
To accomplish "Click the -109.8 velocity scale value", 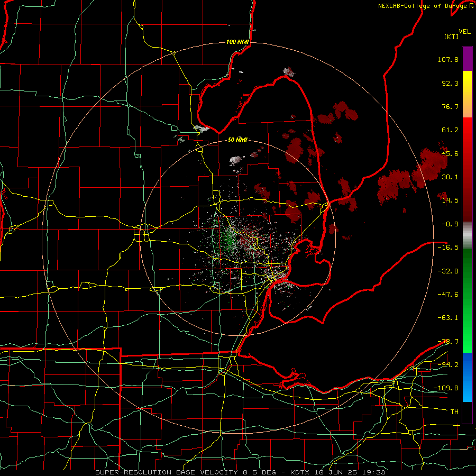I will click(446, 388).
